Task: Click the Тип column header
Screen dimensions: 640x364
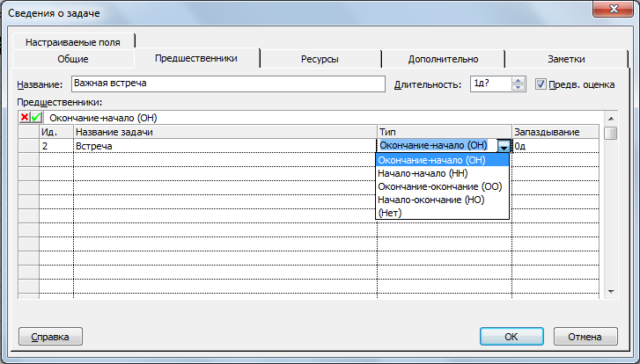Action: [445, 132]
